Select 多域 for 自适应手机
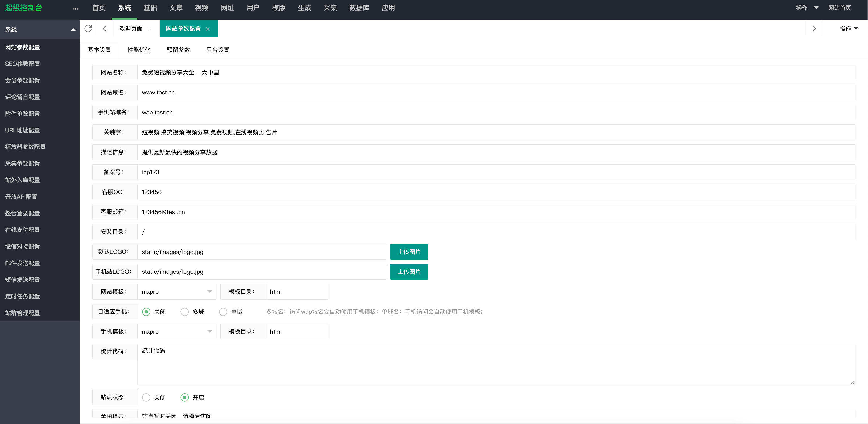The height and width of the screenshot is (424, 868). [185, 312]
